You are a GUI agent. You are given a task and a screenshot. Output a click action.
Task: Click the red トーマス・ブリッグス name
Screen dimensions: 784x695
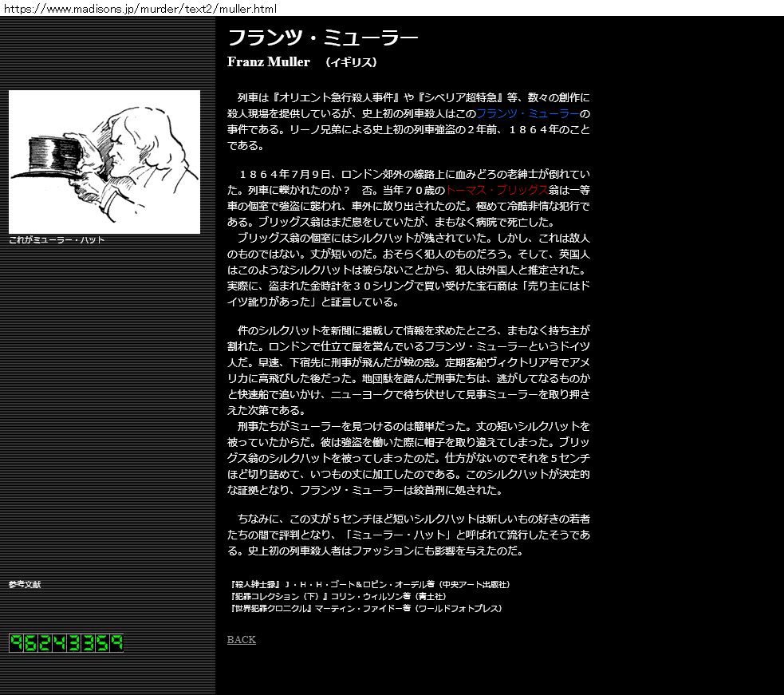(x=496, y=190)
